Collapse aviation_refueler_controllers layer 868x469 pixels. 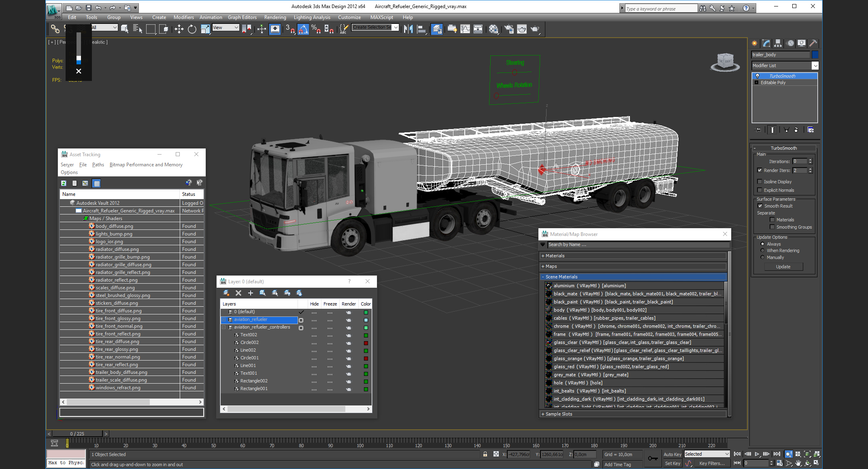click(x=223, y=327)
